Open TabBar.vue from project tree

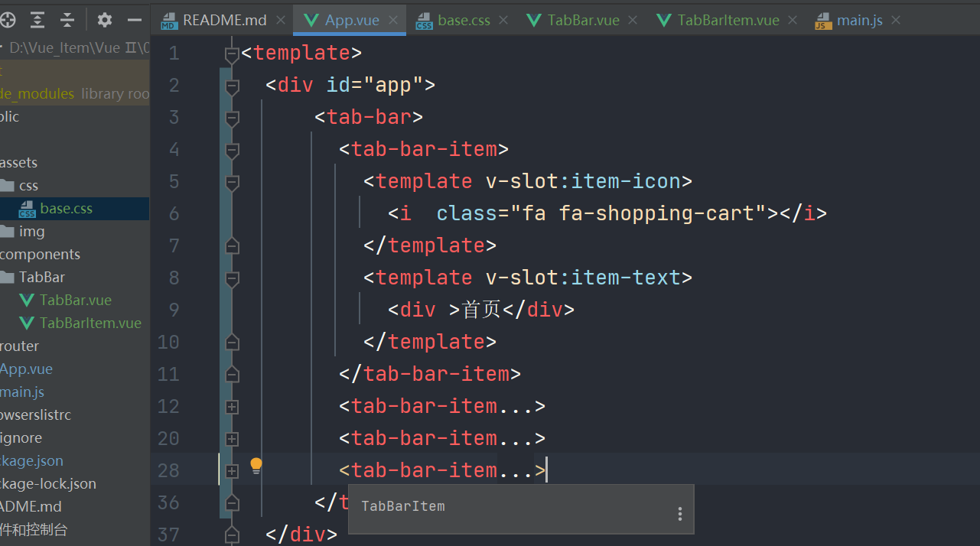coord(76,301)
